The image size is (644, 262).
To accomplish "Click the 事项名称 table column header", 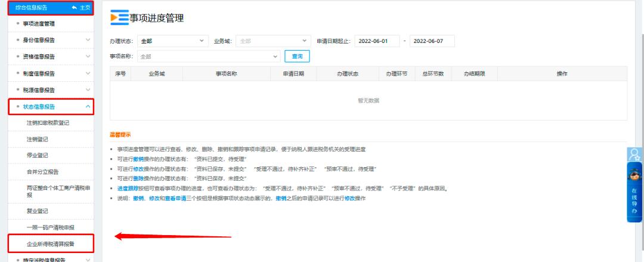I will [x=227, y=73].
